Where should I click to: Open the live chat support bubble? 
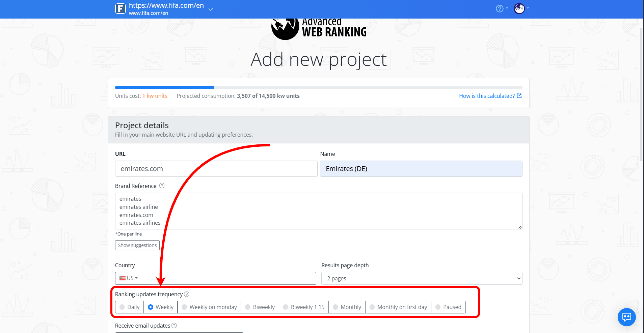tap(627, 317)
